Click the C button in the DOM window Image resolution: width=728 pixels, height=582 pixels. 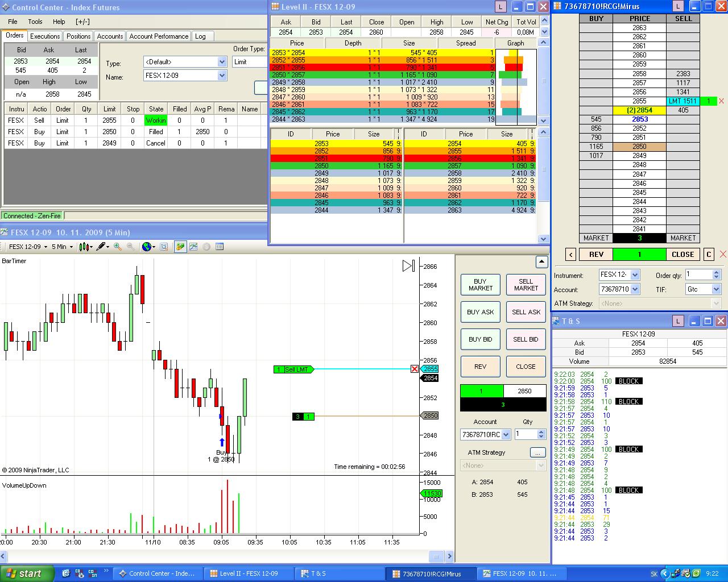click(x=709, y=255)
